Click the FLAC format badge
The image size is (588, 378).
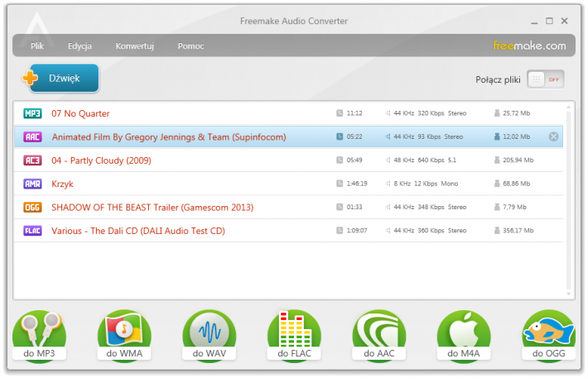point(32,231)
